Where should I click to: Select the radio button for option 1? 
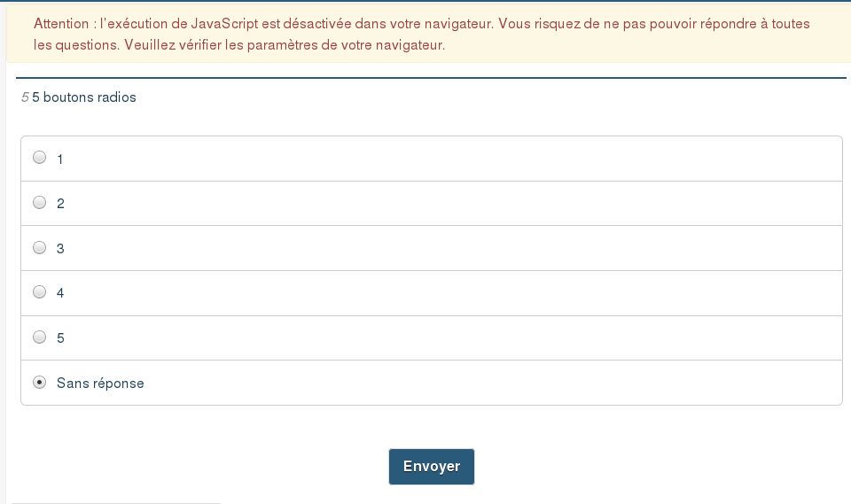(x=39, y=158)
